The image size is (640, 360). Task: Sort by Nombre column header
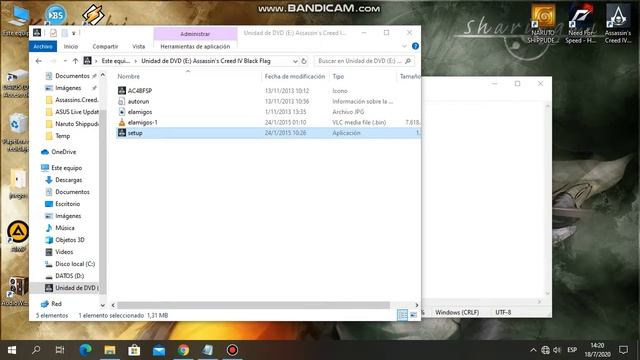[128, 76]
